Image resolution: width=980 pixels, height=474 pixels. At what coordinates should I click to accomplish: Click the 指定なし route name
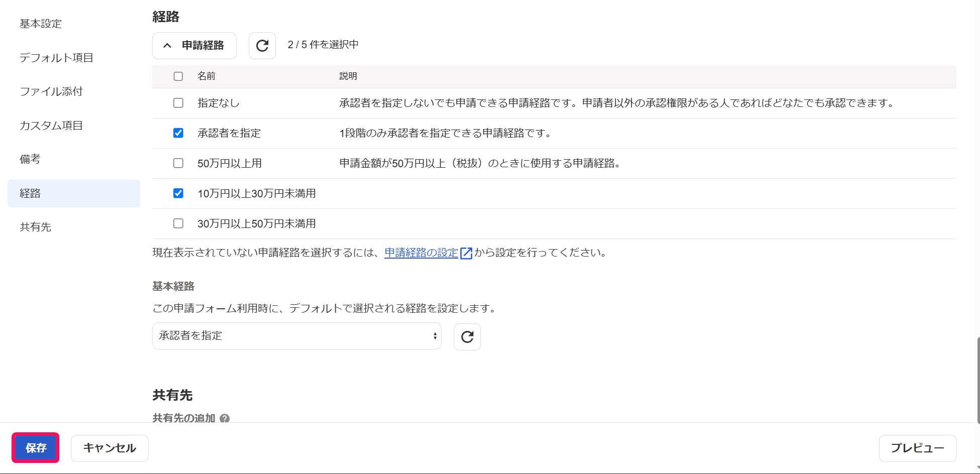(x=219, y=103)
